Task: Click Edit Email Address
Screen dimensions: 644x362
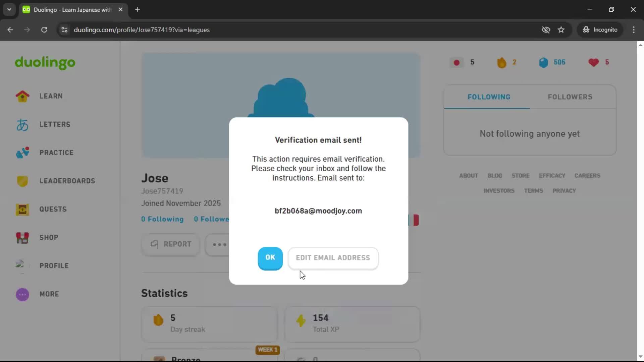Action: click(x=333, y=258)
